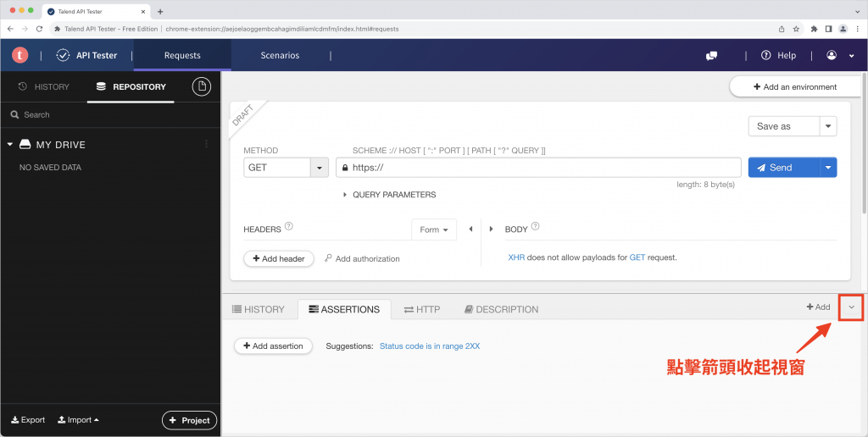Expand body panel with right arrow
868x437 pixels.
pos(491,229)
